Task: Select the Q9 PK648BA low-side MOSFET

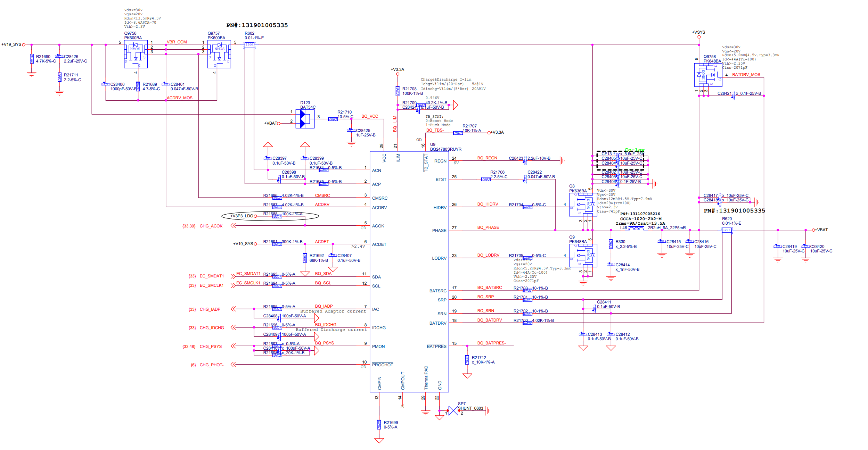Action: pyautogui.click(x=583, y=256)
